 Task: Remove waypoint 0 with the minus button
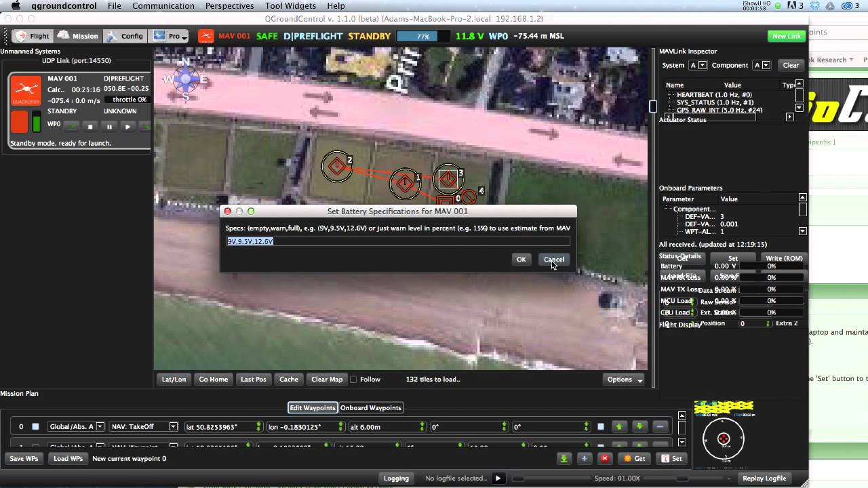click(660, 427)
